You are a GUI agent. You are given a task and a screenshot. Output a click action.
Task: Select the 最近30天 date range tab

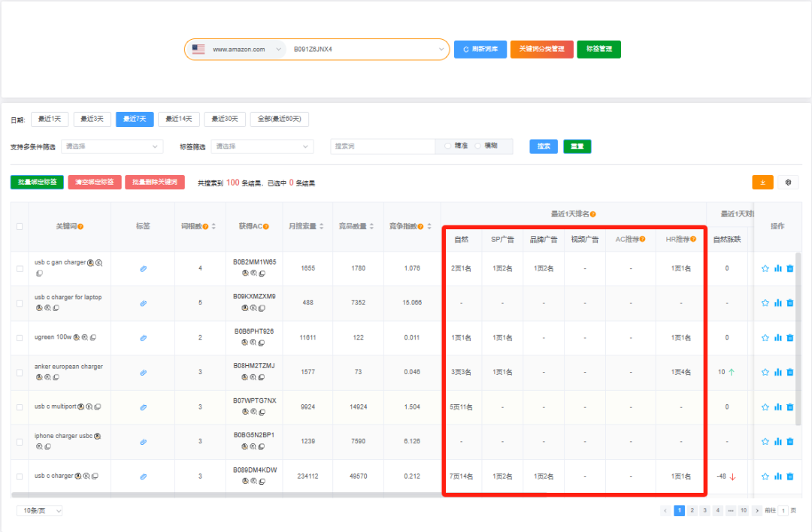(x=225, y=119)
